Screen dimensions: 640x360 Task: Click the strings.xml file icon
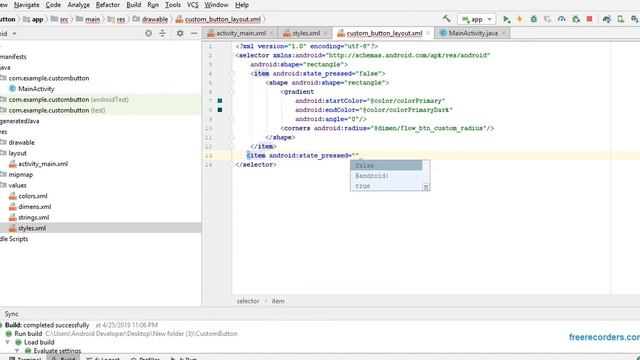[13, 217]
